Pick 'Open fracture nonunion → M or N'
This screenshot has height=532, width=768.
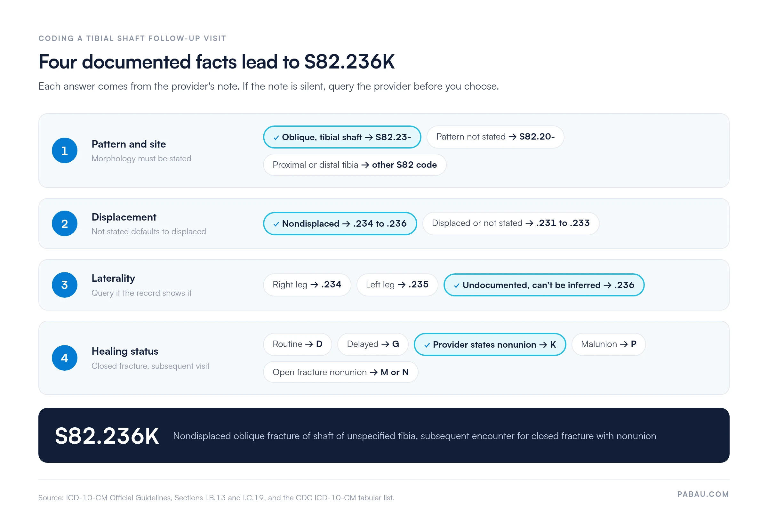click(340, 372)
